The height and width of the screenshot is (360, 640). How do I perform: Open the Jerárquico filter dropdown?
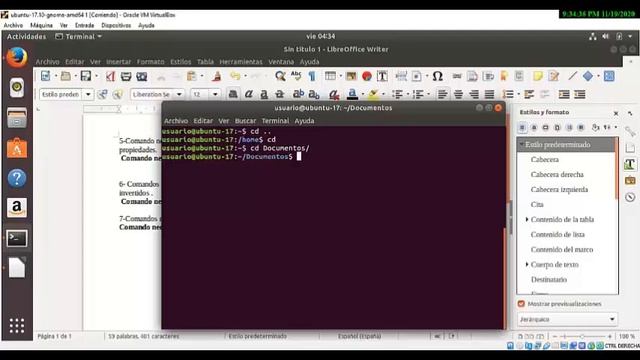pyautogui.click(x=567, y=319)
